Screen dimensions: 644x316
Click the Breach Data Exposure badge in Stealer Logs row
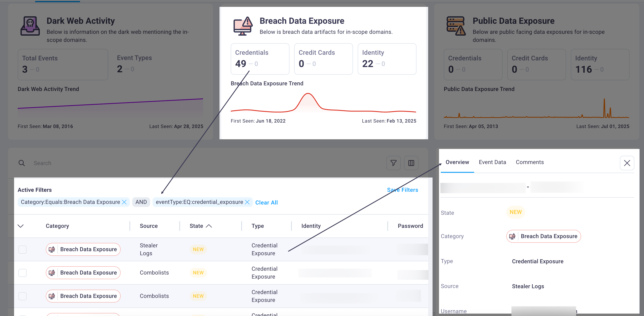point(83,249)
